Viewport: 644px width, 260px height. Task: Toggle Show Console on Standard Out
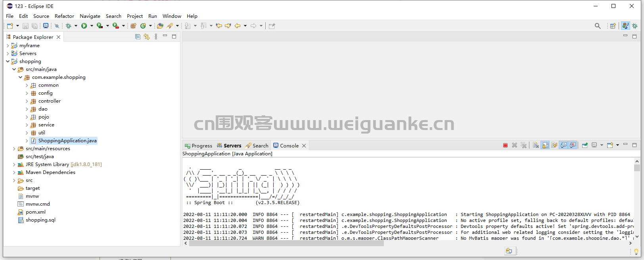[x=563, y=145]
